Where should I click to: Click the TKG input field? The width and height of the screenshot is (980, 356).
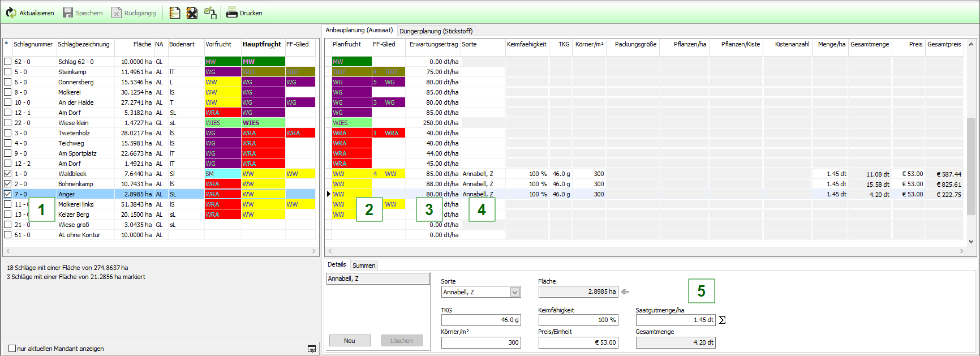coord(481,320)
